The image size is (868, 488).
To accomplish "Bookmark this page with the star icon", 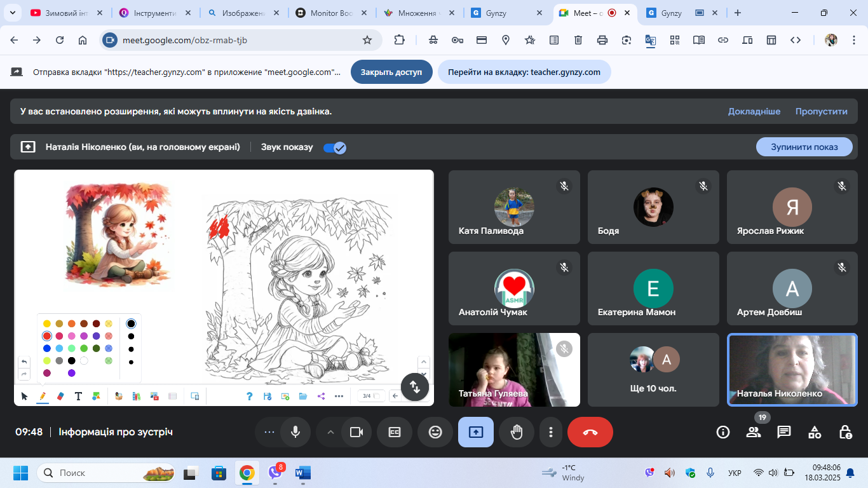I will point(367,40).
